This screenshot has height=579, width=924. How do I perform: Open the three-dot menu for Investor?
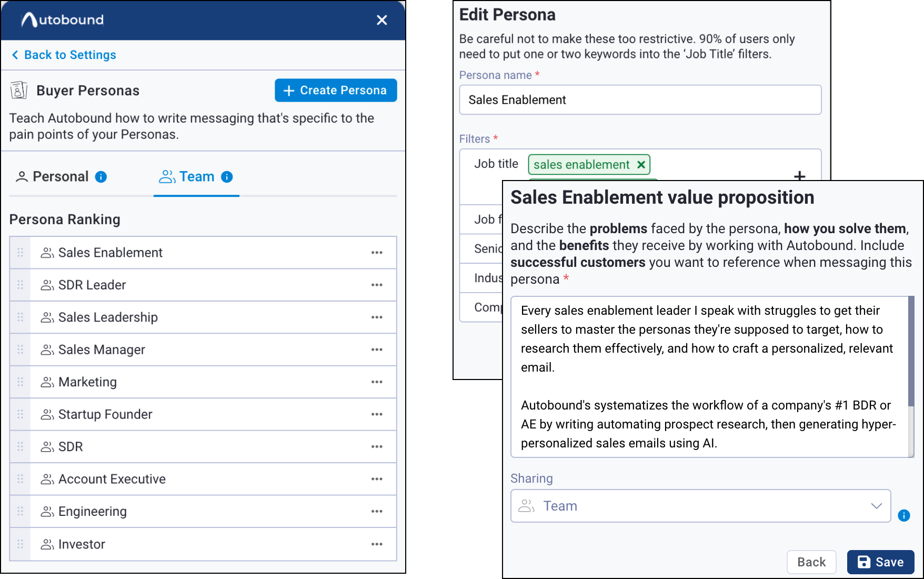click(x=377, y=544)
